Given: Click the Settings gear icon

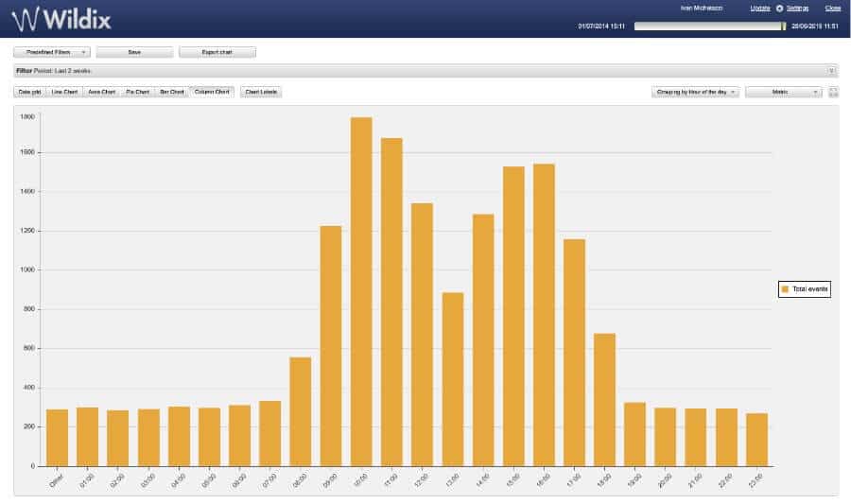Looking at the screenshot, I should point(779,8).
